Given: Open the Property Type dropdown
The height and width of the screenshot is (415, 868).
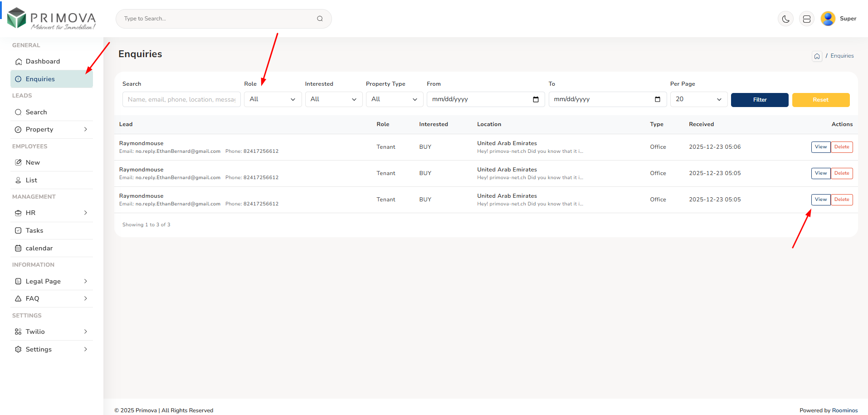Looking at the screenshot, I should point(394,99).
